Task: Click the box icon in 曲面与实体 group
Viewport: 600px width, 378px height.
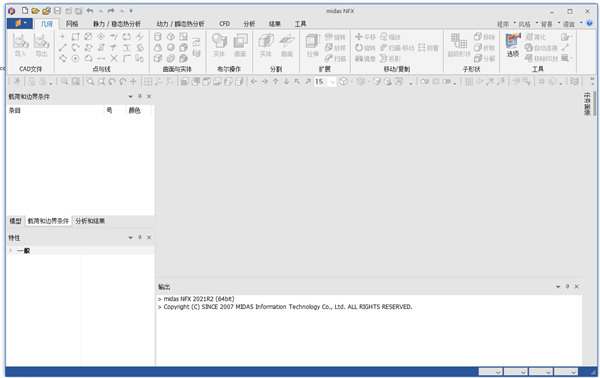Action: [x=158, y=58]
